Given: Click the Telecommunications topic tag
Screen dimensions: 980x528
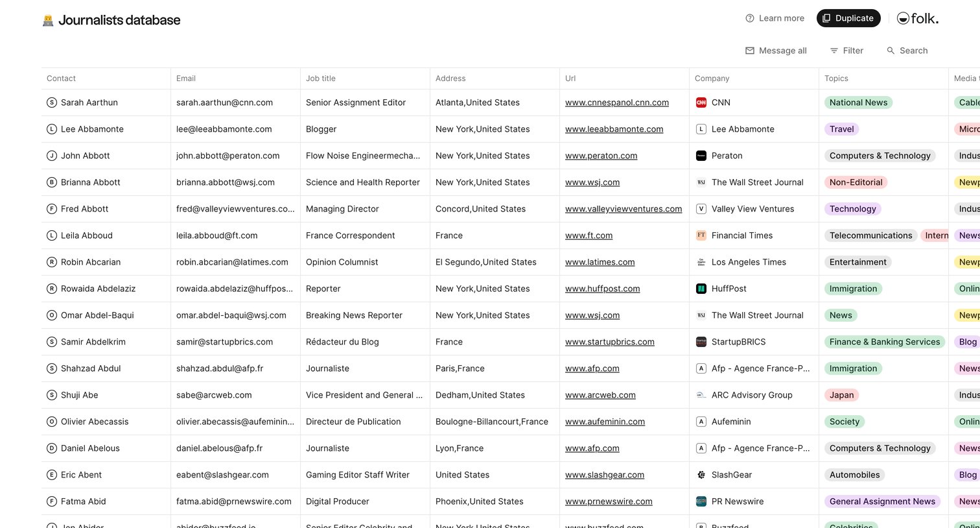Looking at the screenshot, I should (870, 235).
